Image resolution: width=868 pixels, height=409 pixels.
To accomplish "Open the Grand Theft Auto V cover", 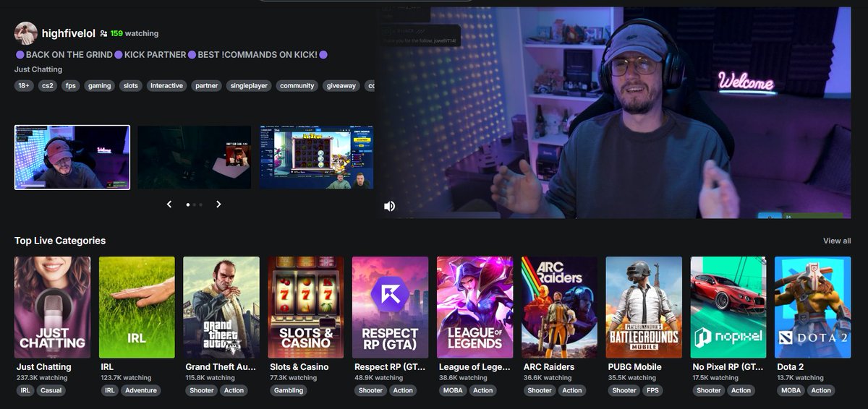I will tap(221, 307).
